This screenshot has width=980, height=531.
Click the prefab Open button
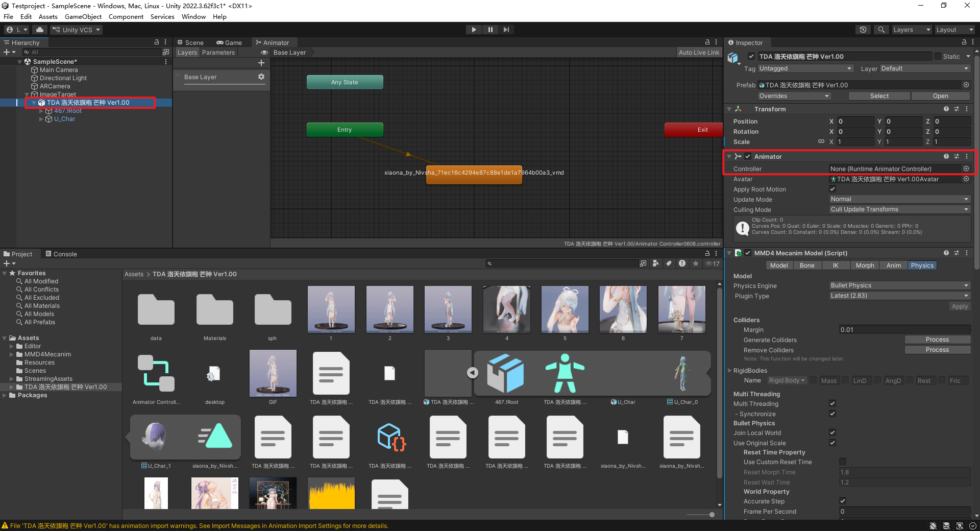(x=940, y=96)
